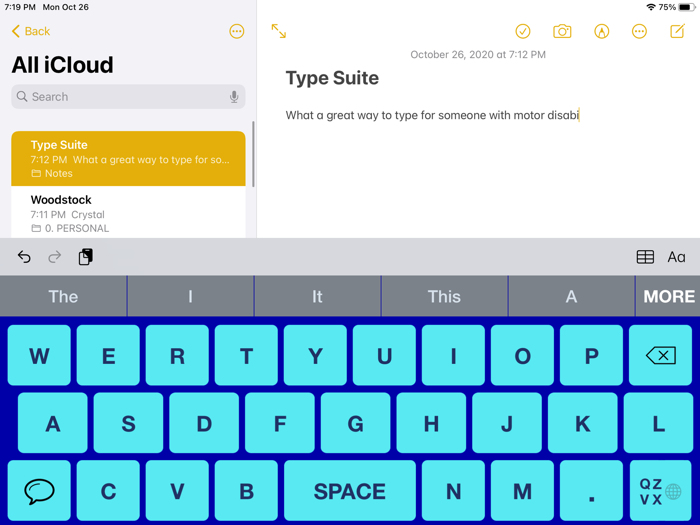Choose the 'A' word suggestion

point(571,296)
